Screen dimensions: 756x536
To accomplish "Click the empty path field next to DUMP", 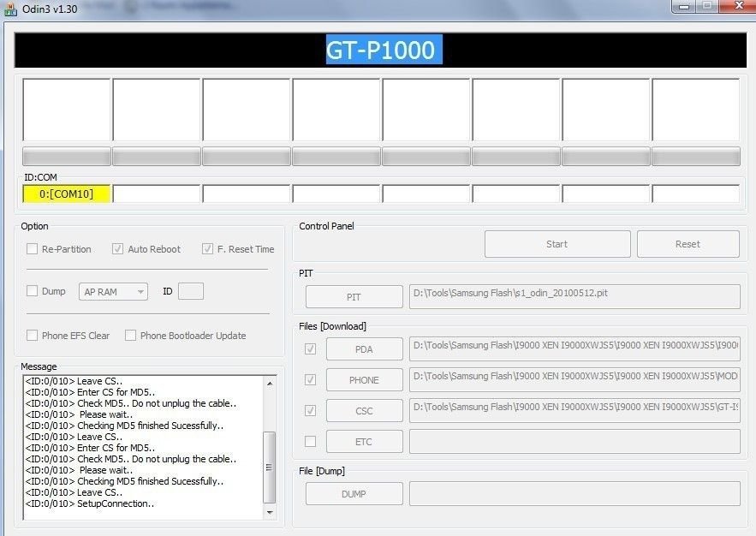I will [x=574, y=493].
